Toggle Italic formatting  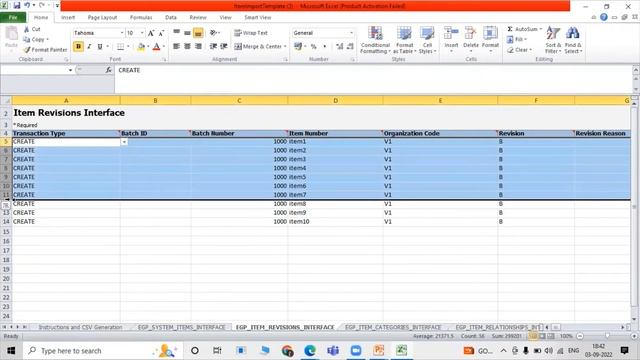click(x=89, y=47)
